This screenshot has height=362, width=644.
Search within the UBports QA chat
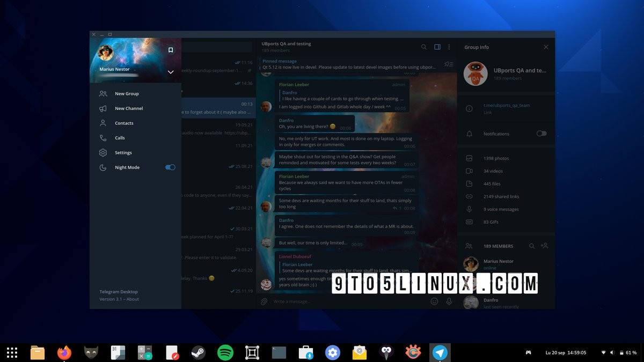click(x=424, y=47)
